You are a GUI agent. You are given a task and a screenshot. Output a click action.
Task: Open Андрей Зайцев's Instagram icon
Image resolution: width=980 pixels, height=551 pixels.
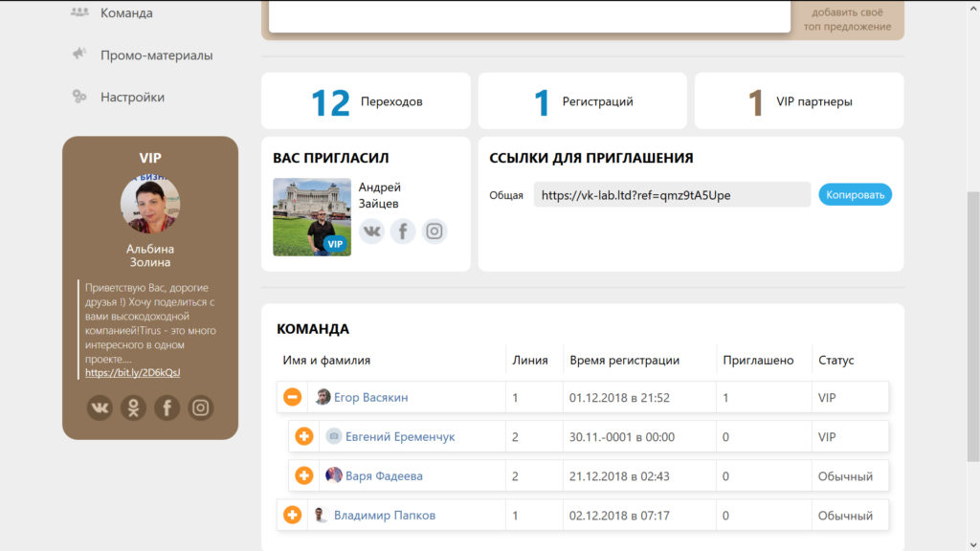(434, 231)
